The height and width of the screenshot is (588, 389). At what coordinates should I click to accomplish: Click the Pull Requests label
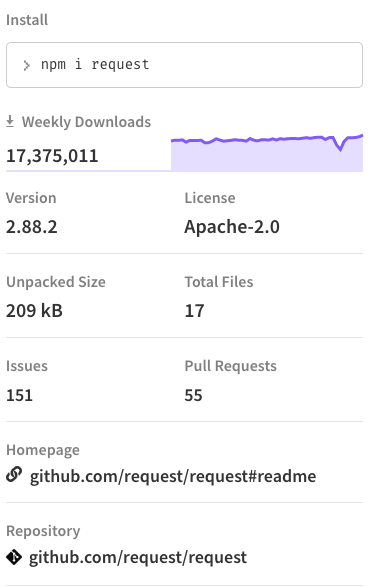pos(230,366)
